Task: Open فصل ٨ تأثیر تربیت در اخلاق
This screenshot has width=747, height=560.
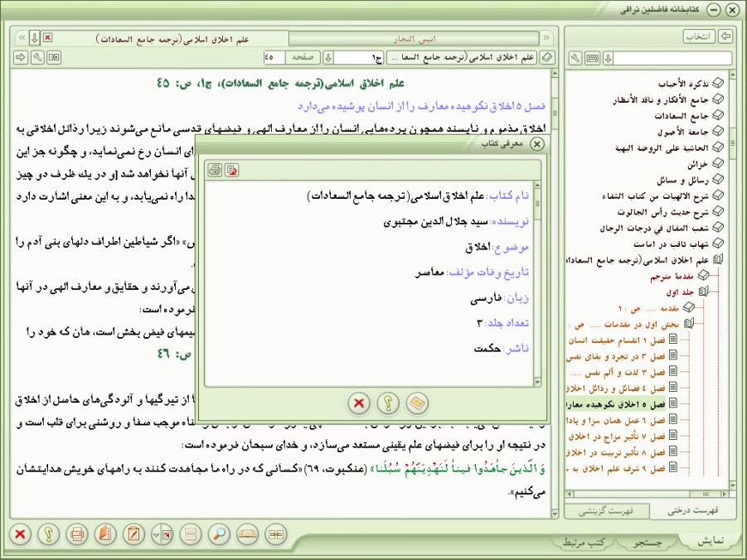Action: tap(617, 452)
